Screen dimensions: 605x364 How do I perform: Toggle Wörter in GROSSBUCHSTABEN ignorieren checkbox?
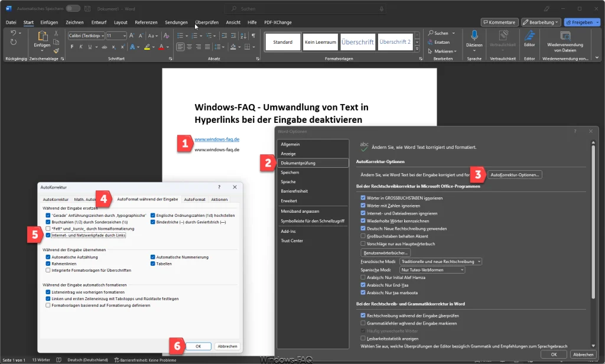[x=363, y=197]
